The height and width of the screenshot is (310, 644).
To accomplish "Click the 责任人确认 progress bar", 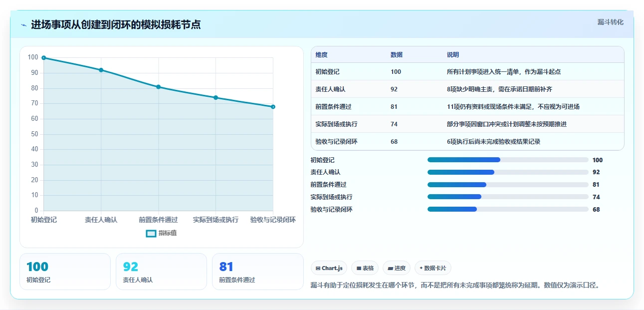I will click(x=508, y=172).
